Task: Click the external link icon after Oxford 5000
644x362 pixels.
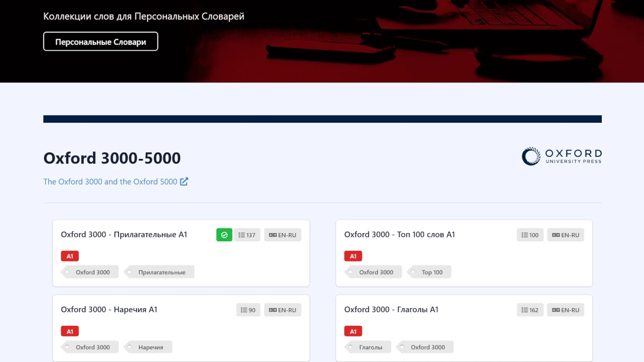Action: click(184, 182)
